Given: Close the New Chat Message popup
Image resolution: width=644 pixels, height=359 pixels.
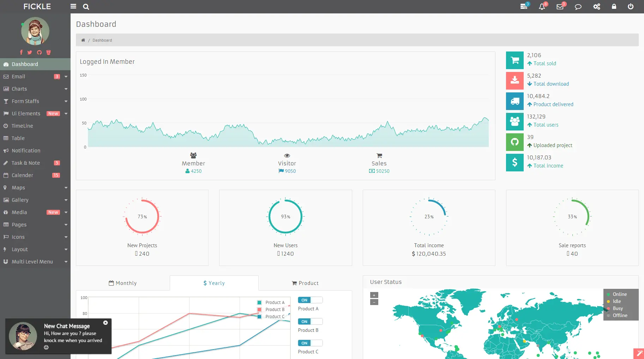Looking at the screenshot, I should 106,323.
